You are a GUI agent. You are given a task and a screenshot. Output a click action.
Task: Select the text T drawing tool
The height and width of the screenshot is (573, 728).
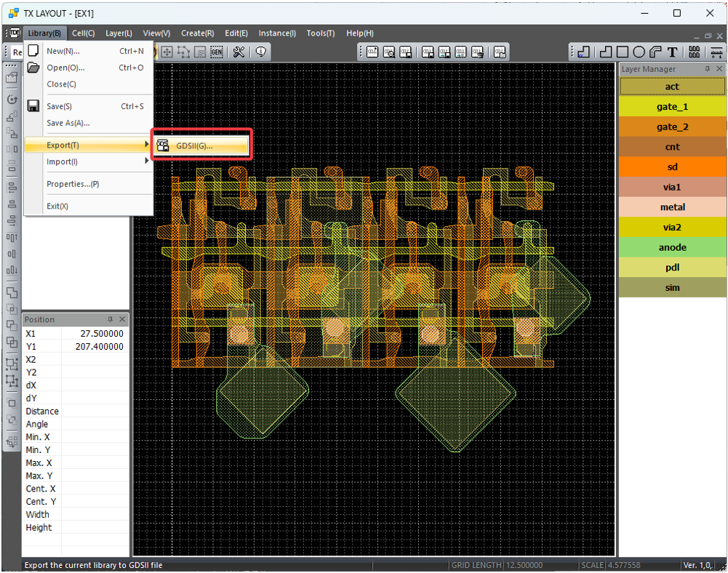pyautogui.click(x=672, y=52)
